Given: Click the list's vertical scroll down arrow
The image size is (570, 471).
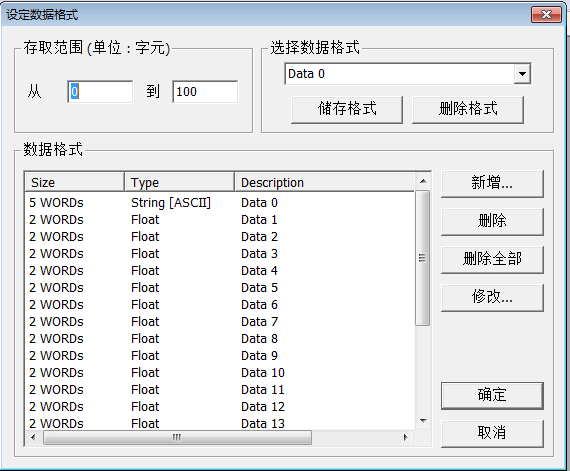Looking at the screenshot, I should [x=423, y=421].
